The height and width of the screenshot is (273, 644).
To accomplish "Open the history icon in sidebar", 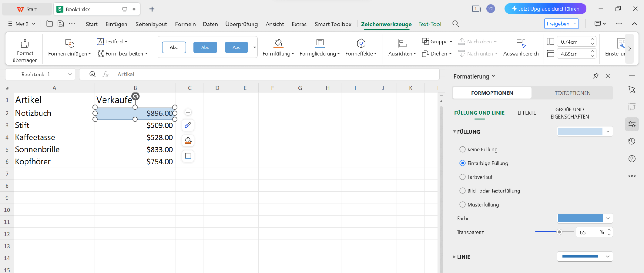I will coord(632,142).
